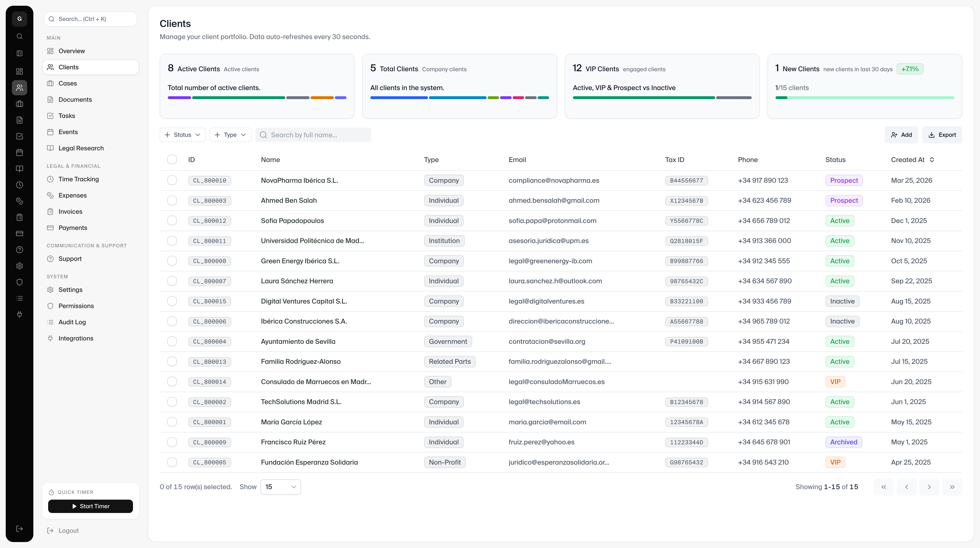This screenshot has height=548, width=980.
Task: Go to the previous page arrow
Action: (x=906, y=487)
